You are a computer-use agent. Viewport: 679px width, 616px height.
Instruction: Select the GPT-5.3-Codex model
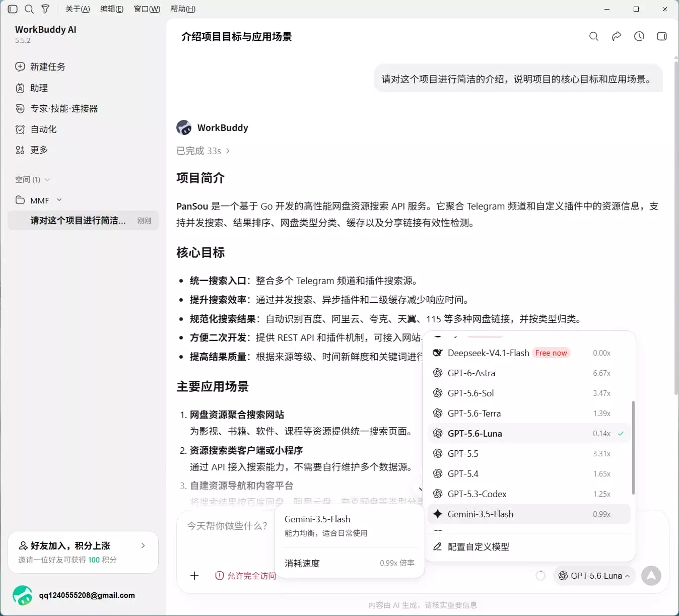coord(529,494)
